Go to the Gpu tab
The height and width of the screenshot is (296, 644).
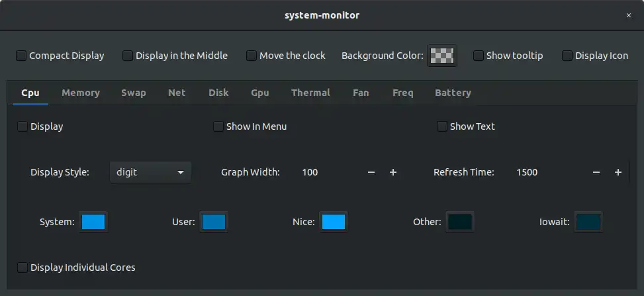coord(260,93)
